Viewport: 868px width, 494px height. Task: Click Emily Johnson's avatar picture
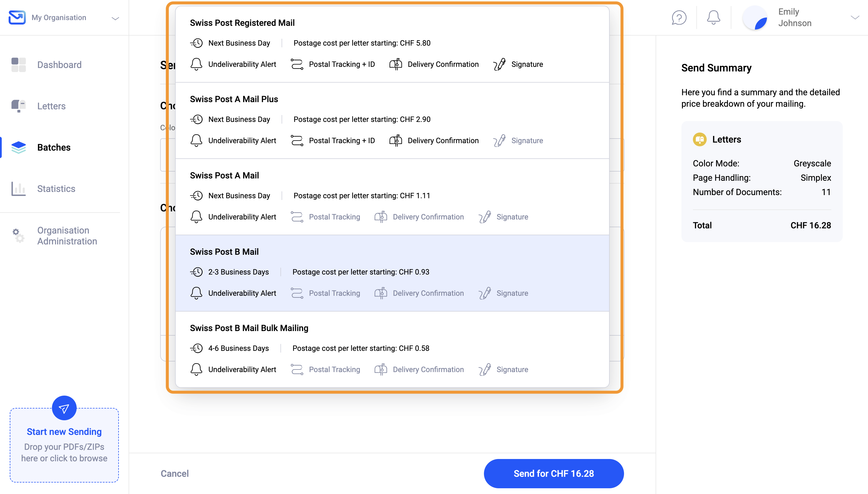(755, 18)
